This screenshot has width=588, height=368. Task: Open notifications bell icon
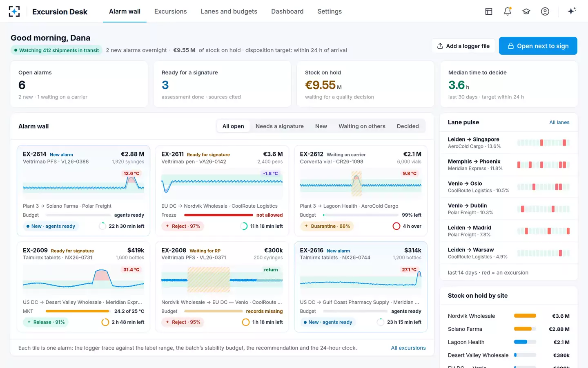click(508, 11)
